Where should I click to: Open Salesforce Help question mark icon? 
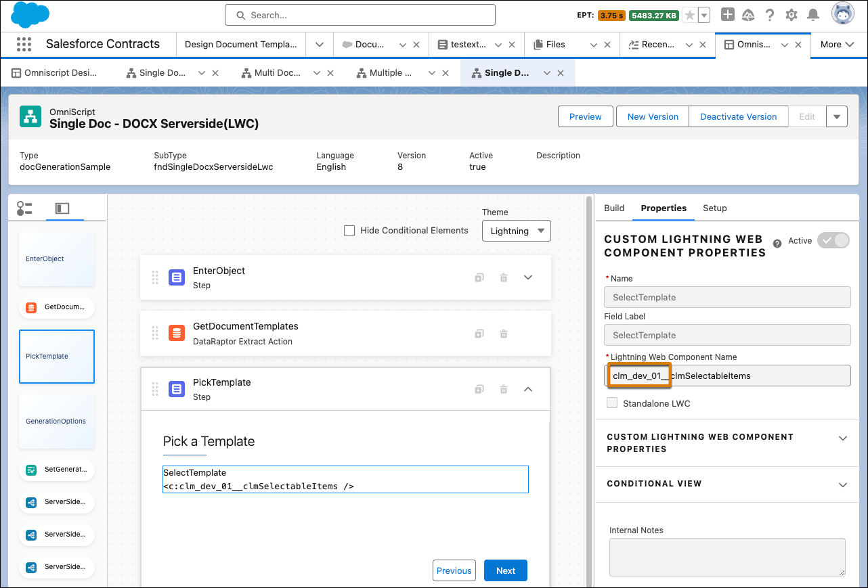(770, 15)
